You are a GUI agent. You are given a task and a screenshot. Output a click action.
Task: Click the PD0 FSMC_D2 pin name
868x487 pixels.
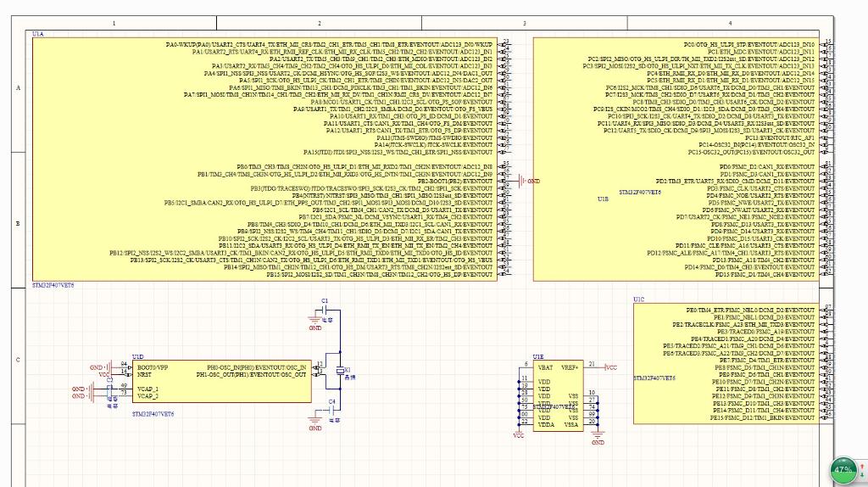pos(766,167)
